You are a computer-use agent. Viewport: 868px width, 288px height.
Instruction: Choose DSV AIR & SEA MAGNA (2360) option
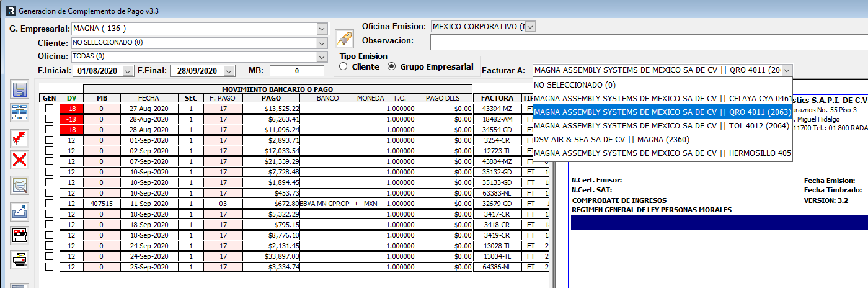tap(662, 140)
